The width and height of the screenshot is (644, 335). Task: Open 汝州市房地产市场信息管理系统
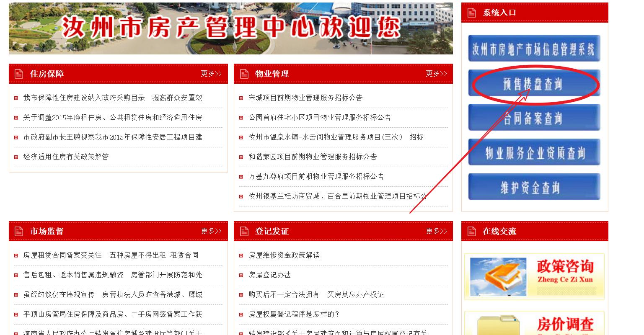(x=534, y=48)
